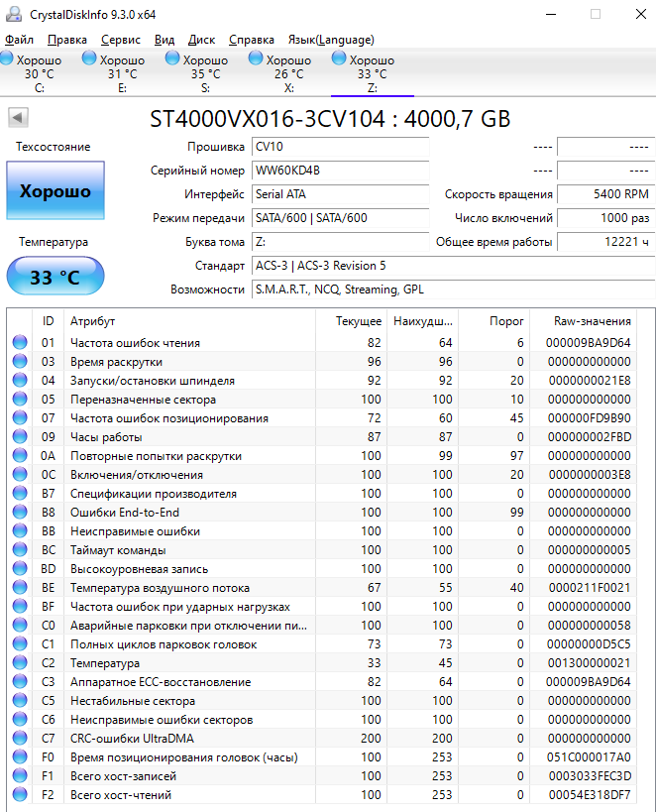Click the SATA/600 transfer mode field
This screenshot has width=656, height=812.
(x=340, y=218)
